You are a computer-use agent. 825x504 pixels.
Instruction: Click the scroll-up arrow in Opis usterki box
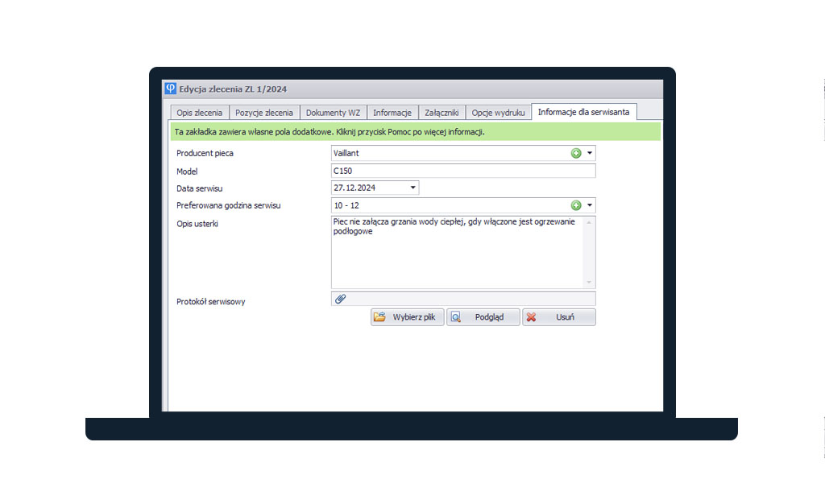[589, 222]
